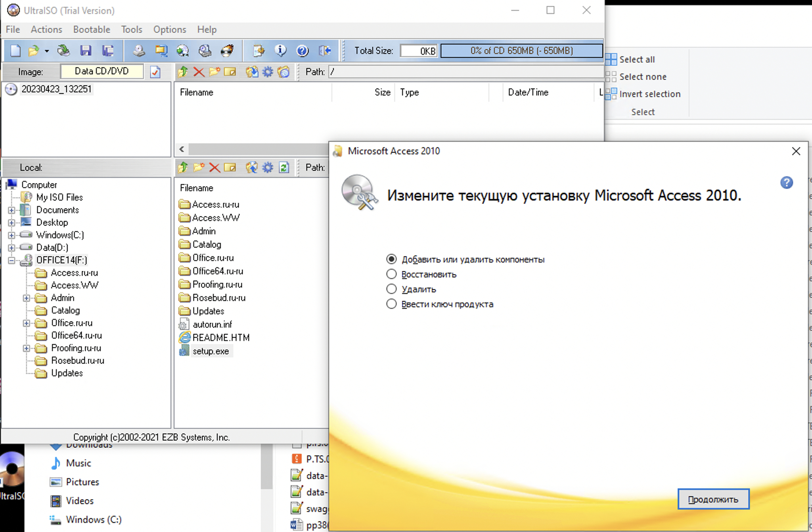Screen dimensions: 812x532
Task: Open the Bootable menu
Action: [x=92, y=30]
